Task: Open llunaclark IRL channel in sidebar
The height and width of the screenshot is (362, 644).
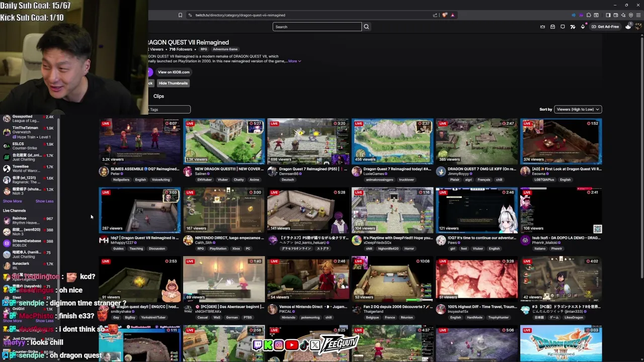Action: pyautogui.click(x=28, y=265)
